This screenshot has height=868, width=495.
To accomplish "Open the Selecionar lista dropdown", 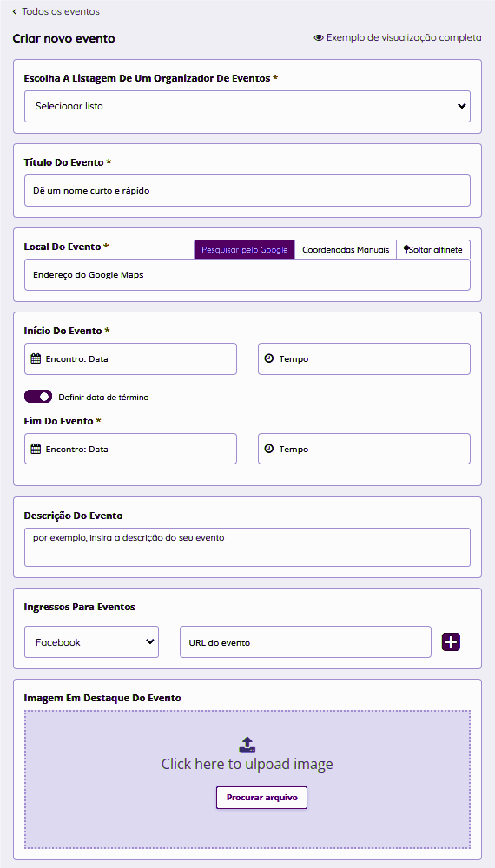I will [x=247, y=106].
